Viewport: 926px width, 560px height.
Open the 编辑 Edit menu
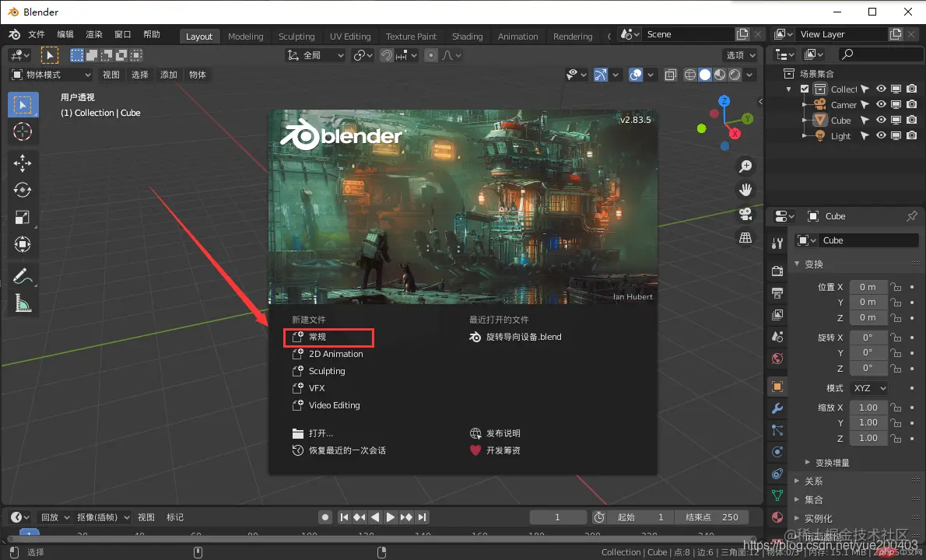pos(65,35)
